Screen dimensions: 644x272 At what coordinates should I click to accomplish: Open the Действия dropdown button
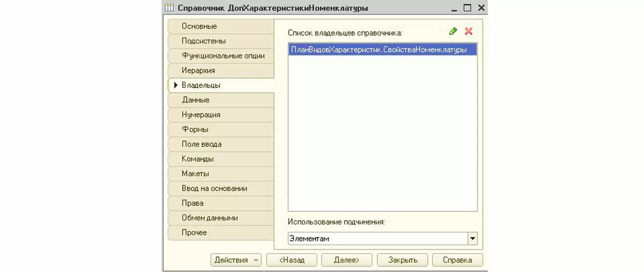236,260
